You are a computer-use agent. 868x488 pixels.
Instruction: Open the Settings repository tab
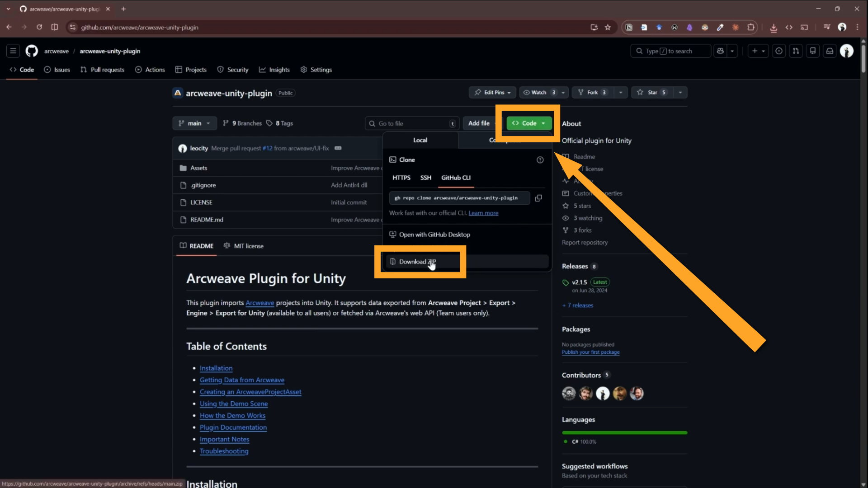(316, 70)
